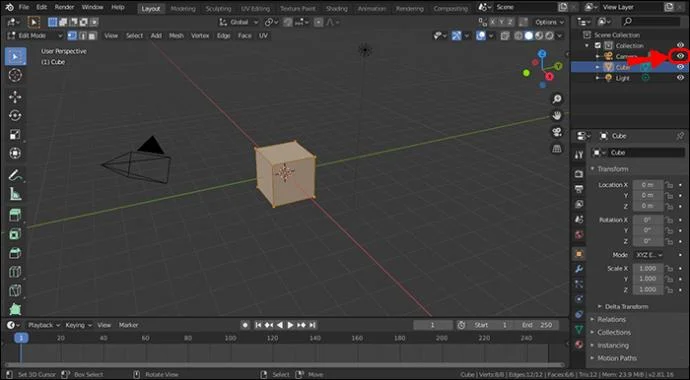Open the Edit Mode dropdown

click(x=35, y=36)
